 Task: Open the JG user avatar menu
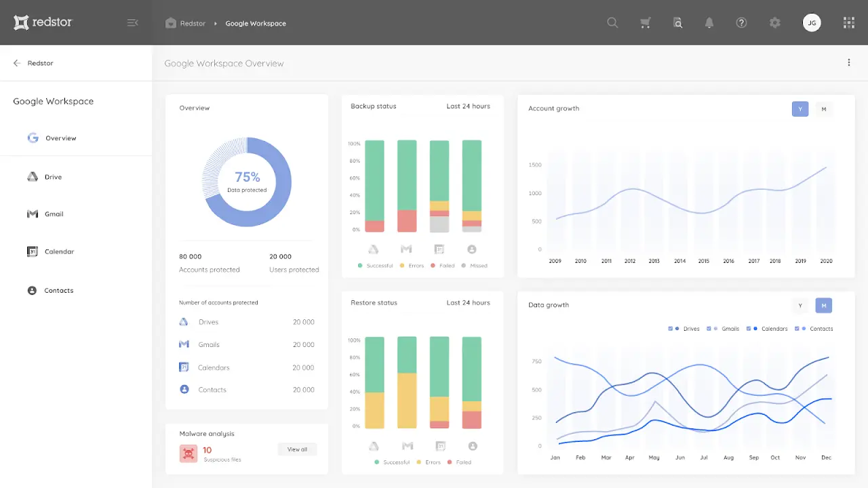click(x=812, y=23)
